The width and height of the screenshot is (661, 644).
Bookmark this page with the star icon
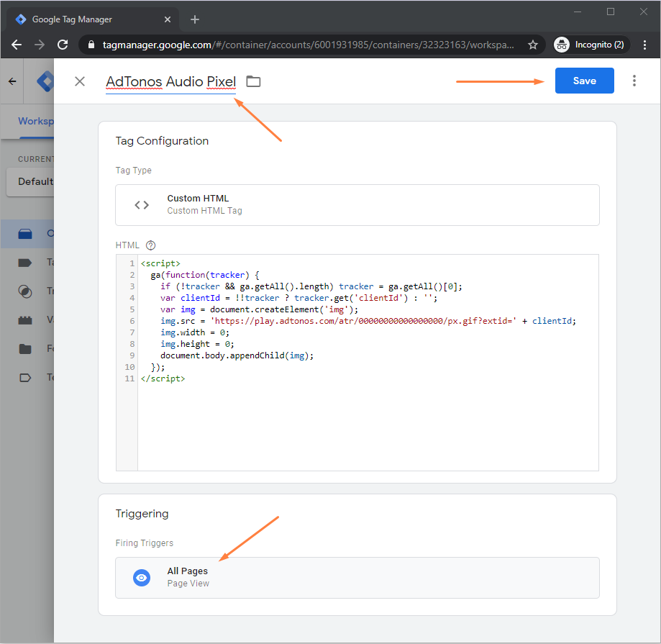click(533, 45)
